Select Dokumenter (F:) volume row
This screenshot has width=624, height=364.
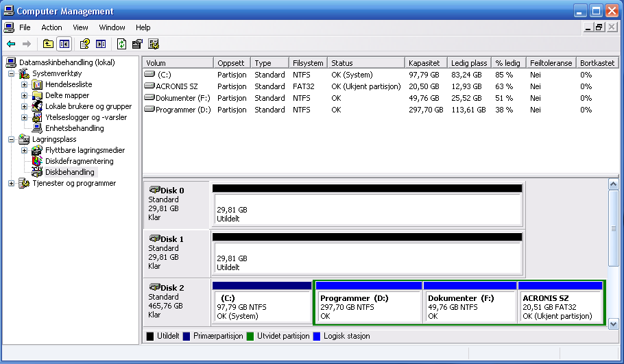(380, 98)
